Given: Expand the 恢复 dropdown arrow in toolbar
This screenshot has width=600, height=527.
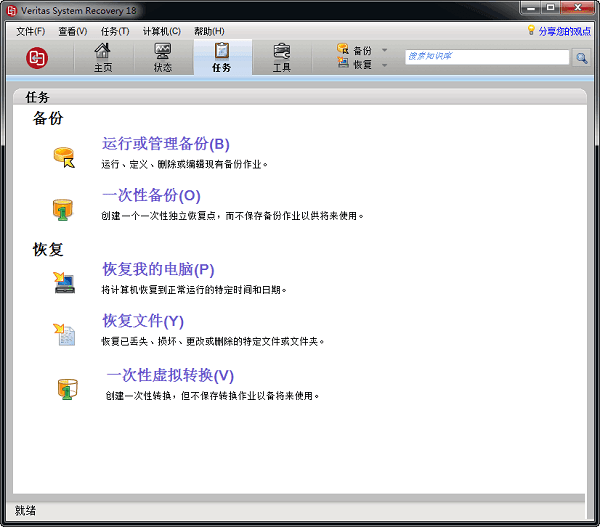Looking at the screenshot, I should 385,65.
